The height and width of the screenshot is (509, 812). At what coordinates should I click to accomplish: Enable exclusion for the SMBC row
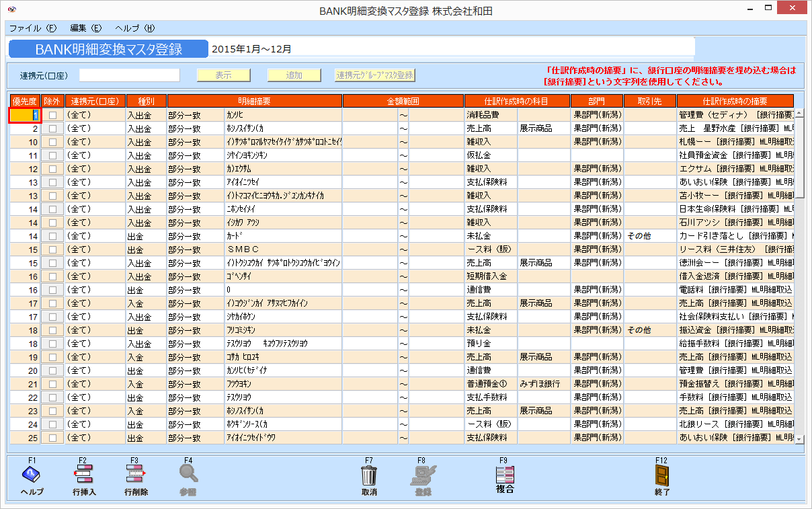coord(52,249)
